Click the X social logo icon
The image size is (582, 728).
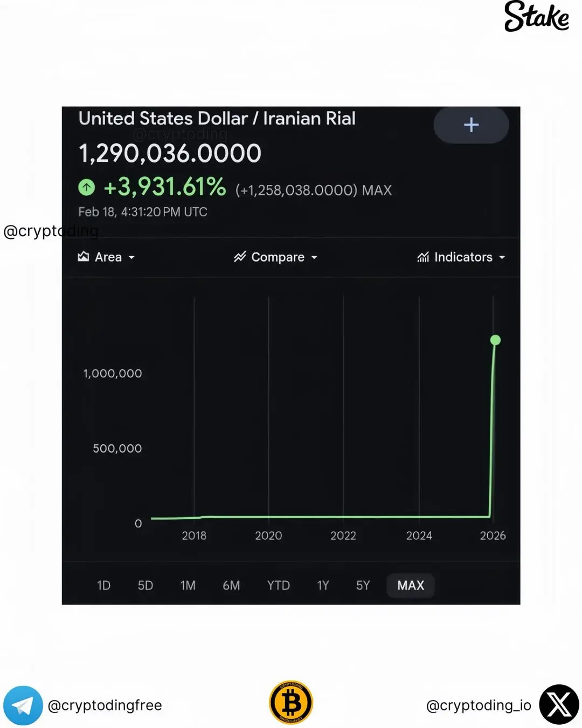559,705
